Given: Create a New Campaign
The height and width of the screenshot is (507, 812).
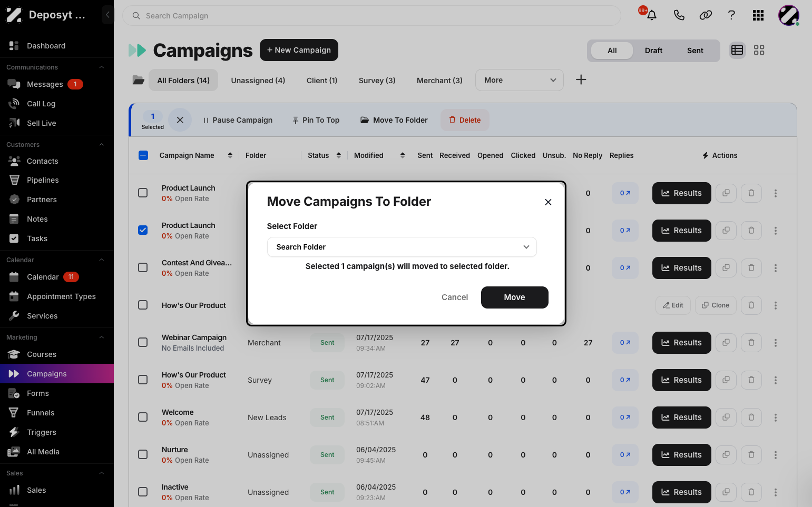Looking at the screenshot, I should tap(299, 50).
